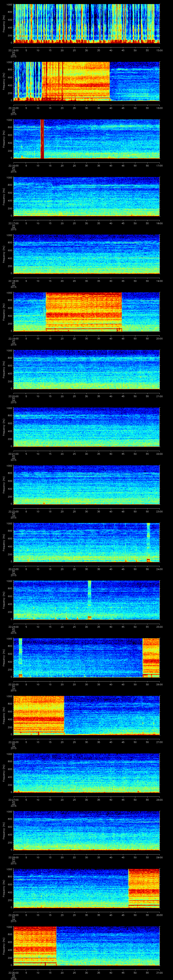This screenshot has height=980, width=173.
Task: Select the spectrogram panel starting at 22:16:00
Action: tap(87, 139)
